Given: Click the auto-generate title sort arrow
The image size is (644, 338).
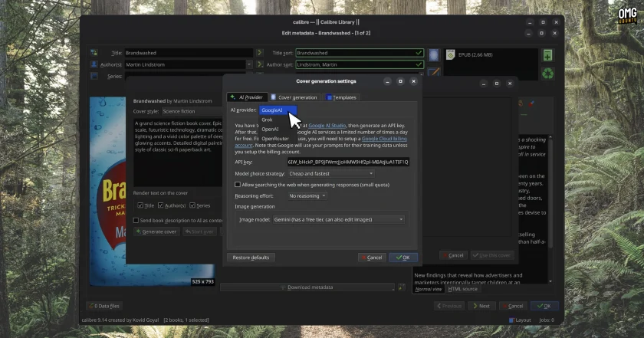Looking at the screenshot, I should point(260,53).
